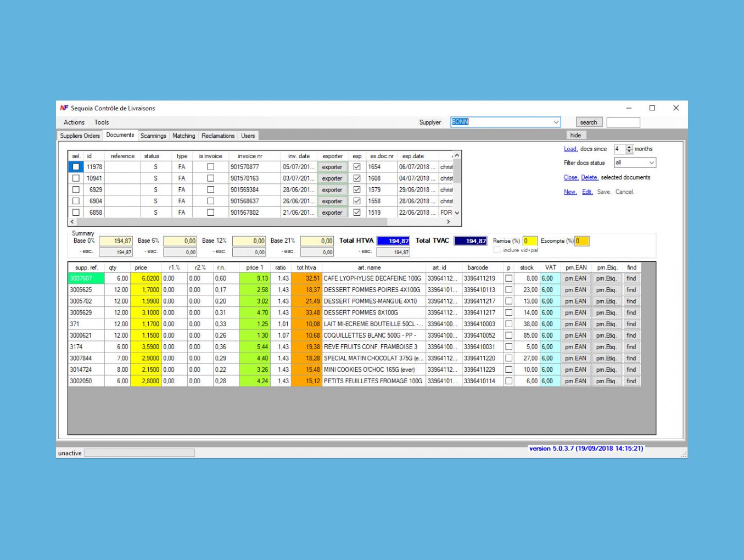Click find button for SPECIAL MATIN CHOCOLAT row
Viewport: 744px width, 560px height.
[x=631, y=358]
